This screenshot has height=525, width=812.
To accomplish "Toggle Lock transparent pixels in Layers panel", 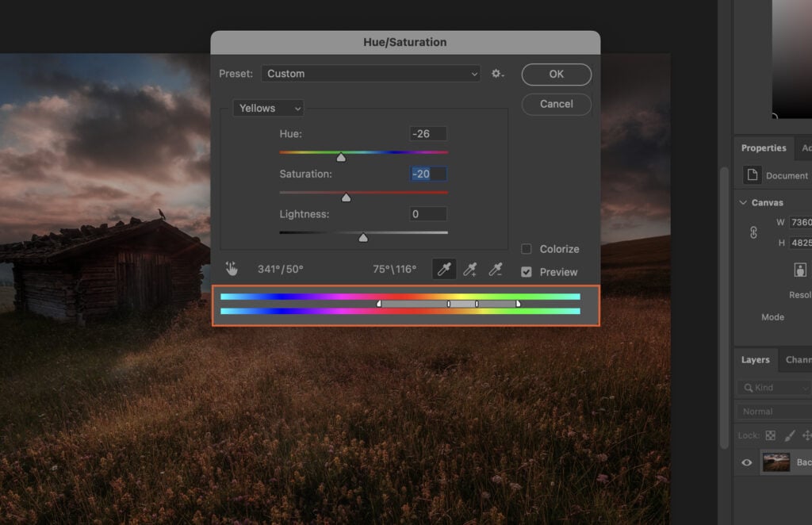I will coord(772,435).
